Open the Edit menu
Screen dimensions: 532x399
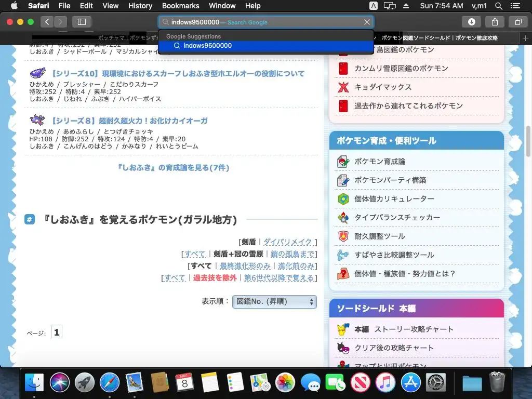coord(86,6)
